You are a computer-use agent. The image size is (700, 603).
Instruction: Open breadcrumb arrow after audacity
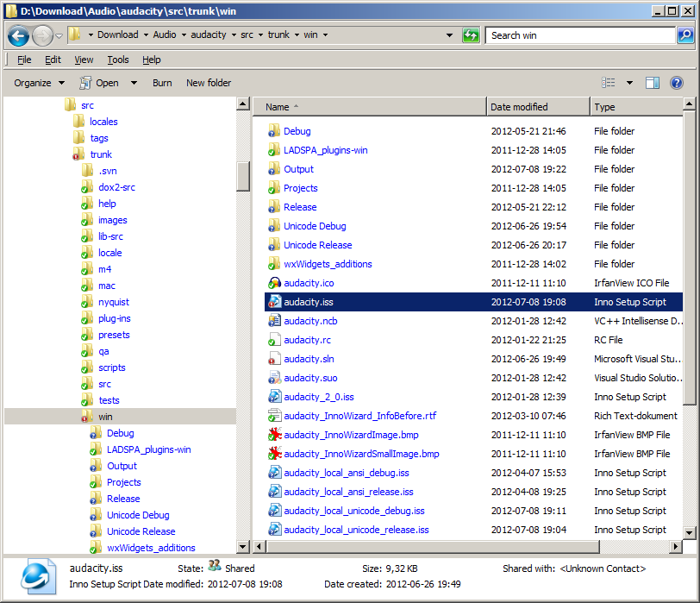click(234, 35)
